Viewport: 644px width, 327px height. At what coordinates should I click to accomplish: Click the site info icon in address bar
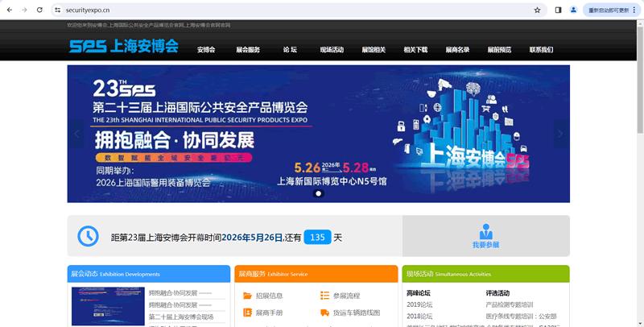58,10
